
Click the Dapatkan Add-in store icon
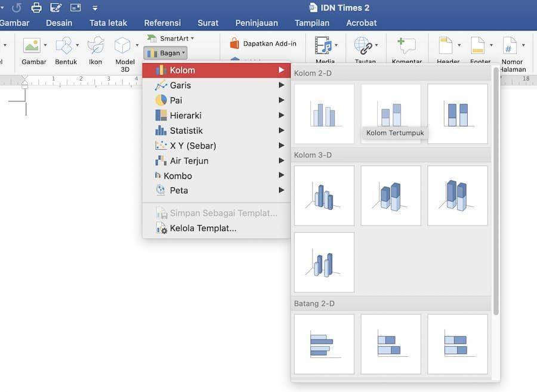coord(234,44)
